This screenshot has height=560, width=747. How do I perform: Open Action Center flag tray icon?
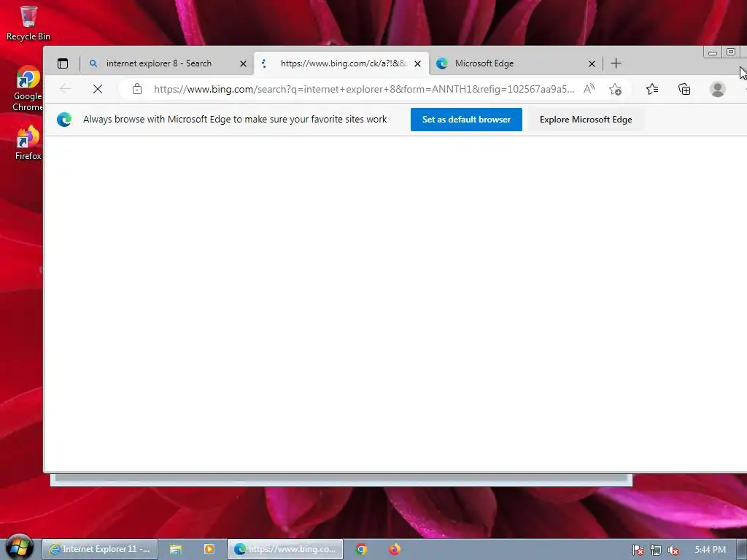coord(638,550)
